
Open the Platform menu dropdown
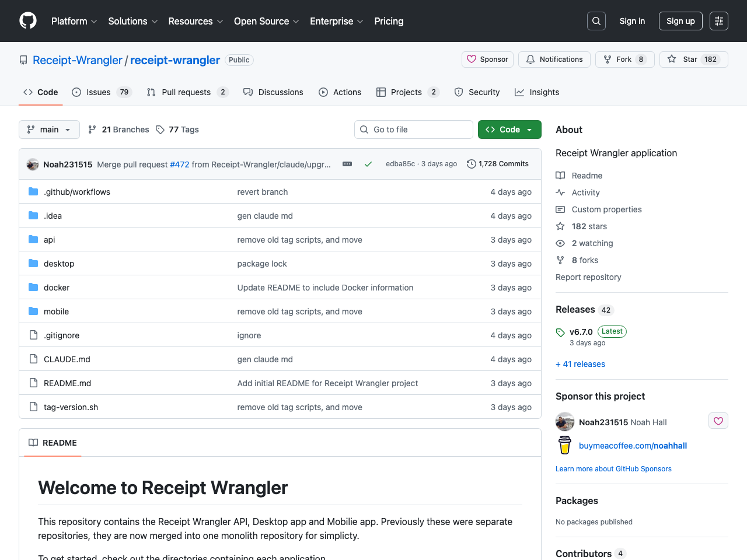click(74, 21)
